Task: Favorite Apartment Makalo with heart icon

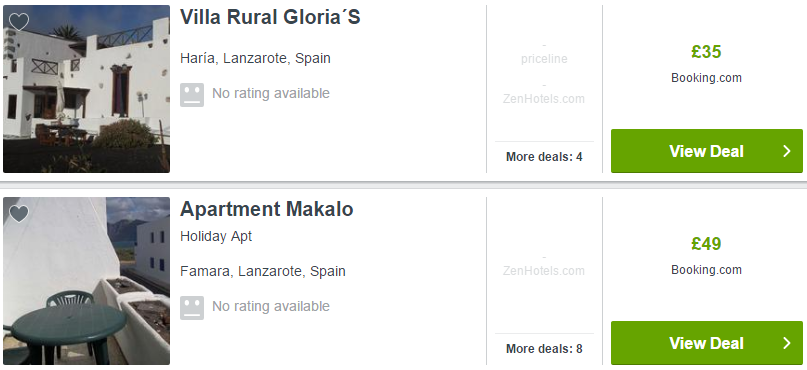Action: (x=19, y=214)
